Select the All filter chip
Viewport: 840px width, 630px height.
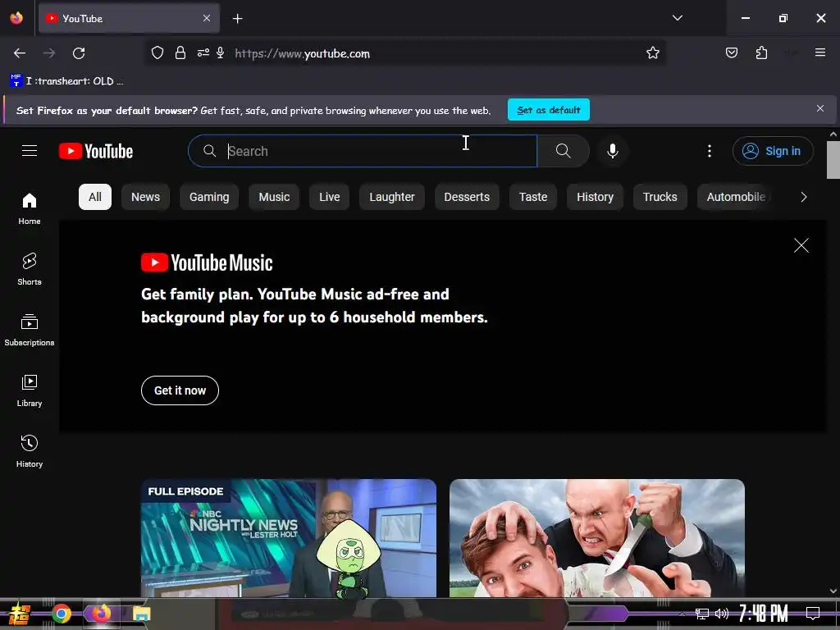[x=95, y=197]
